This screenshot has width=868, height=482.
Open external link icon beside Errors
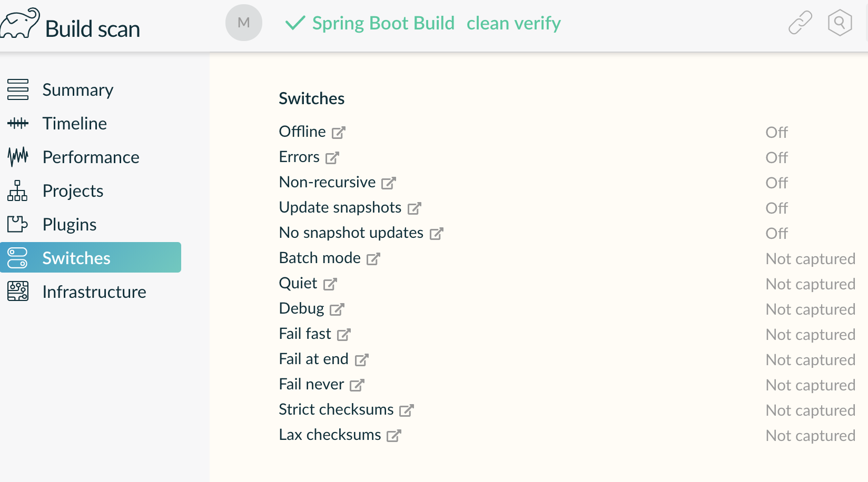[x=332, y=158]
